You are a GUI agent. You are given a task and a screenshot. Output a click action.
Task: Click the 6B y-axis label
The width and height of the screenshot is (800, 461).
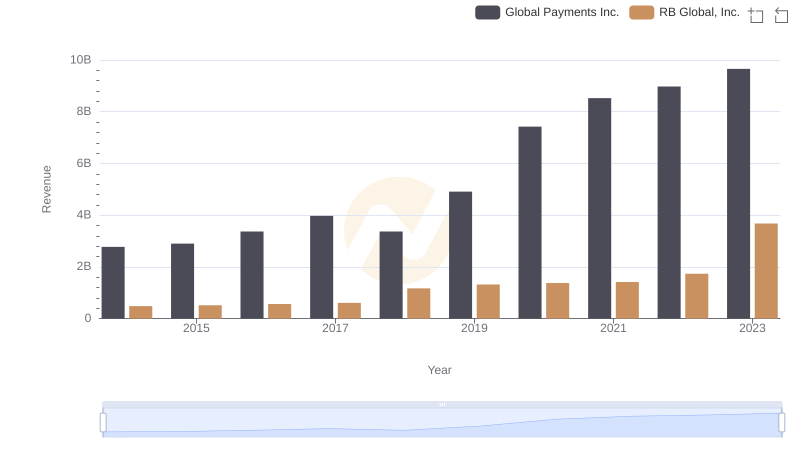point(84,163)
